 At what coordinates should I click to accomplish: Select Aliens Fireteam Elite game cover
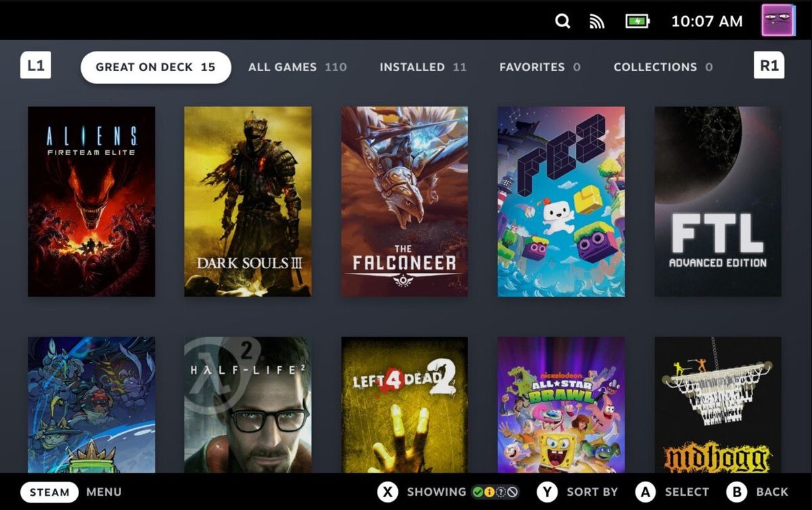pos(91,201)
